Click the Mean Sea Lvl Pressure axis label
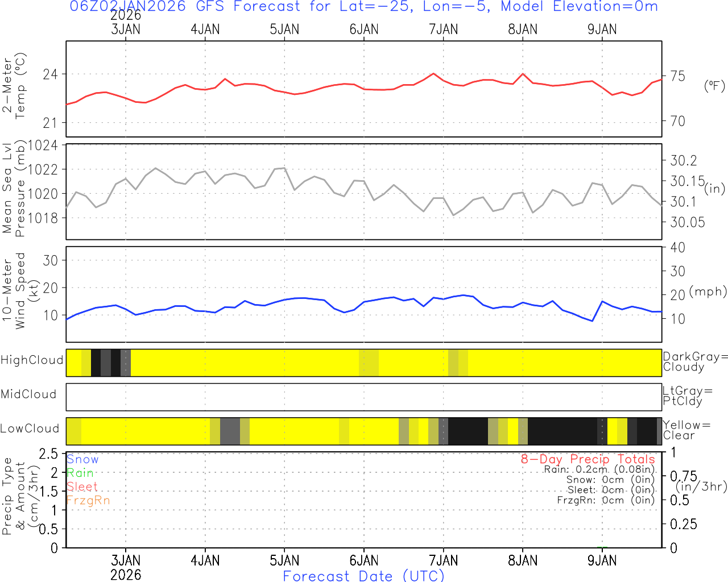728x582 pixels. tap(14, 190)
